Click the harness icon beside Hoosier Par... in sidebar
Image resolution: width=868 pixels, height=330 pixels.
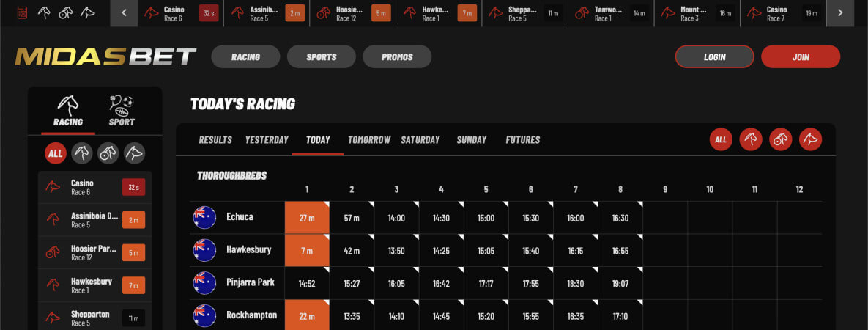click(53, 253)
